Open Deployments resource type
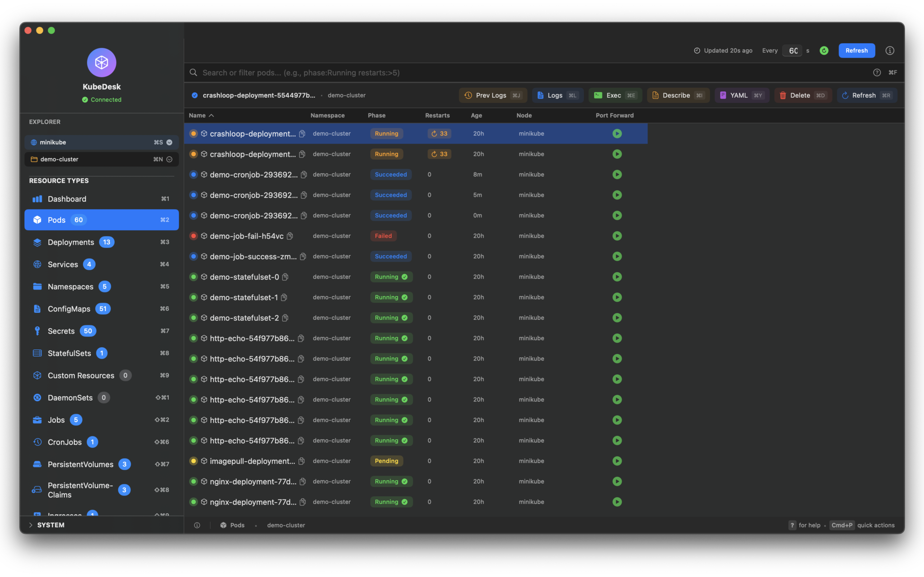Screen dimensions: 924x577 (x=71, y=242)
